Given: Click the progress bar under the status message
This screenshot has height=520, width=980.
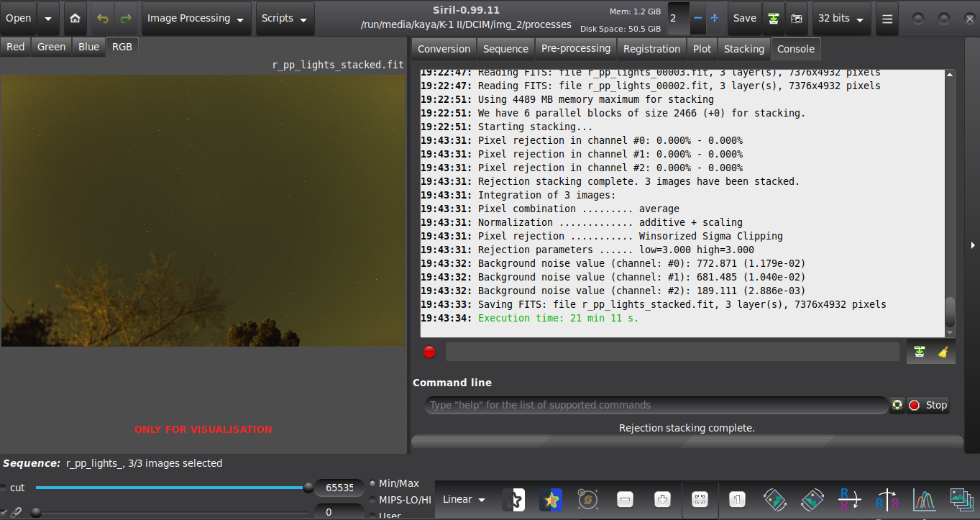Looking at the screenshot, I should (x=687, y=442).
